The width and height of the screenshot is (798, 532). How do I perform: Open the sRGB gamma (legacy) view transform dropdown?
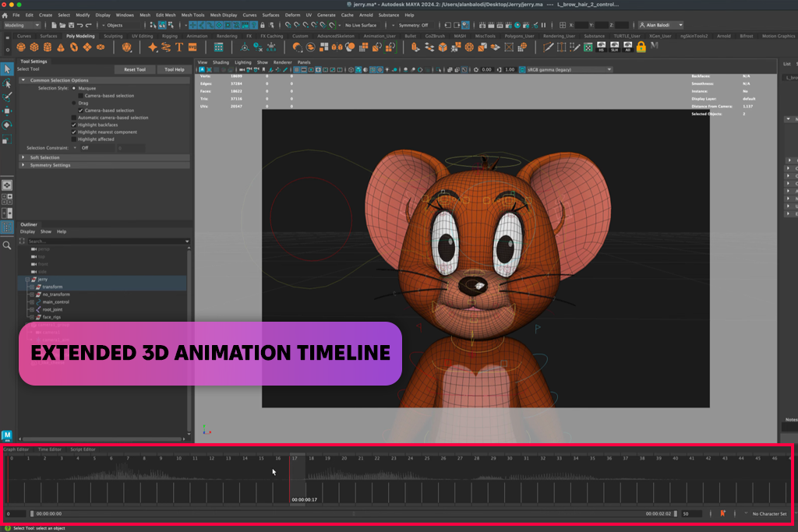(569, 69)
